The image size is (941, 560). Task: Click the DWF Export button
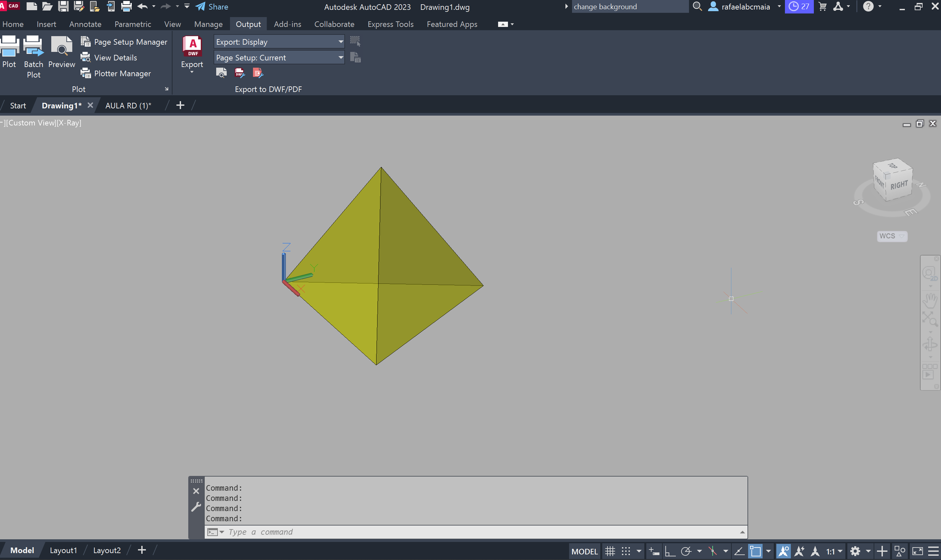click(x=192, y=46)
